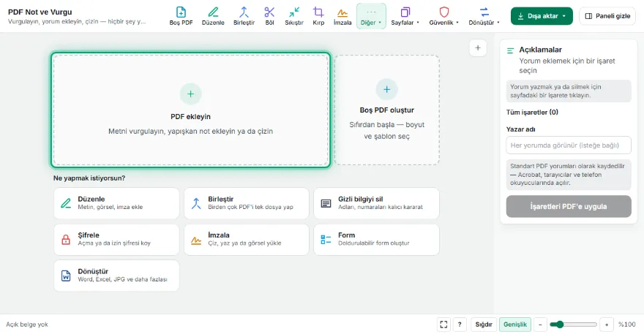Click the pencil icon on Düzenle card
This screenshot has height=334, width=644.
coord(66,203)
